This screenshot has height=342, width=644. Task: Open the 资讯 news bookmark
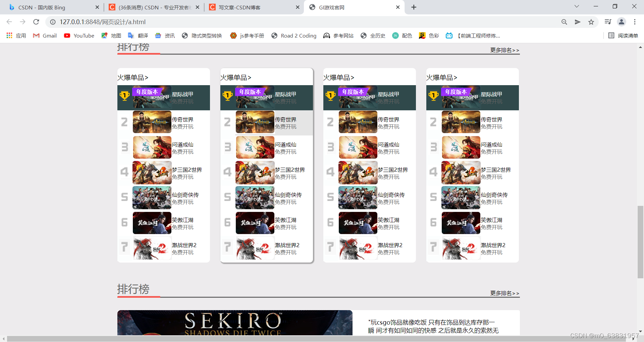(x=165, y=36)
